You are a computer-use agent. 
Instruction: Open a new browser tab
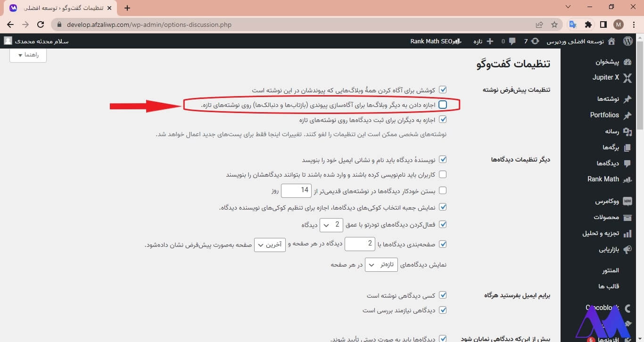[127, 8]
